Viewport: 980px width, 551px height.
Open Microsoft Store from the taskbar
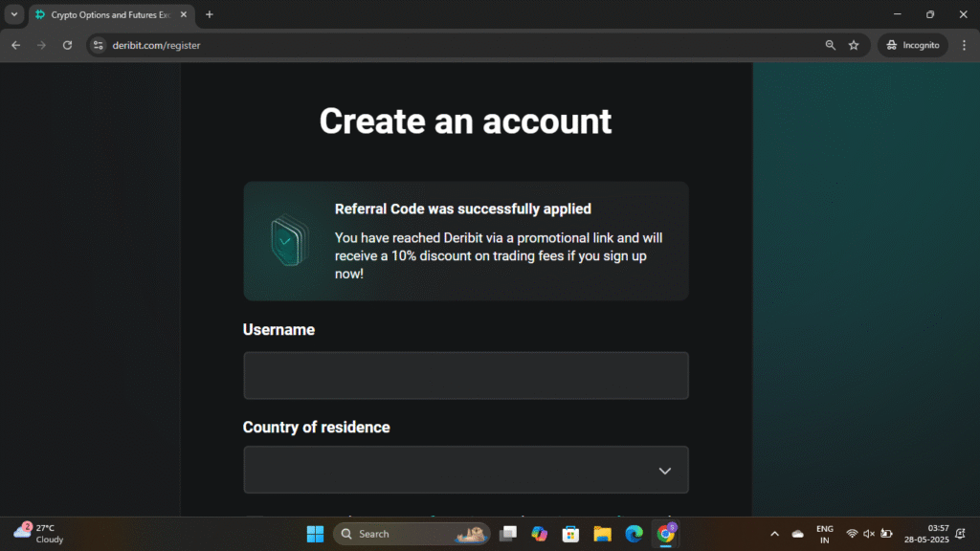[570, 534]
